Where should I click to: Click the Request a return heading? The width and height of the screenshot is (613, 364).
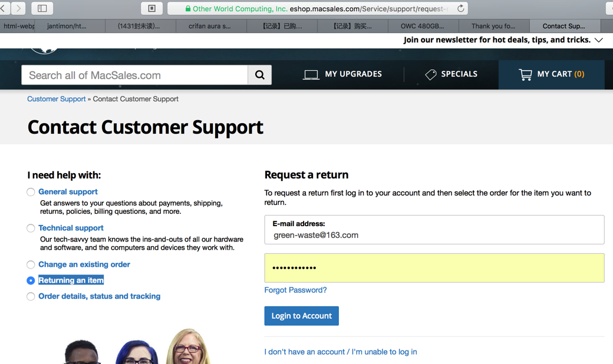pyautogui.click(x=306, y=174)
